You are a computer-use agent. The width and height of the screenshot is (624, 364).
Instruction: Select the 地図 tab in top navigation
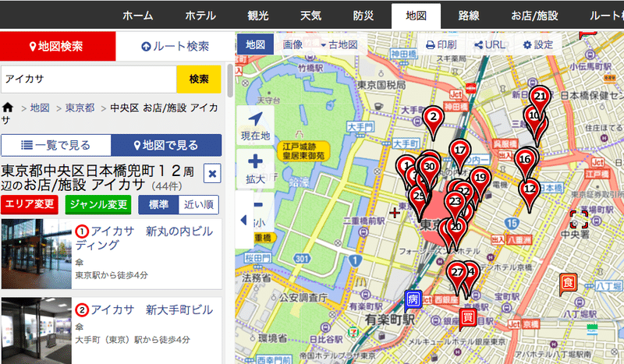pyautogui.click(x=416, y=16)
